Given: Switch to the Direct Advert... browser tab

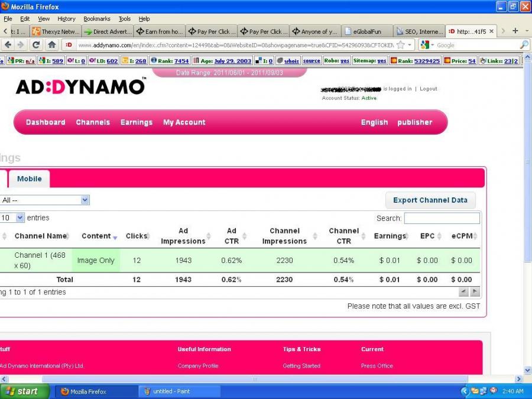Looking at the screenshot, I should (x=108, y=31).
